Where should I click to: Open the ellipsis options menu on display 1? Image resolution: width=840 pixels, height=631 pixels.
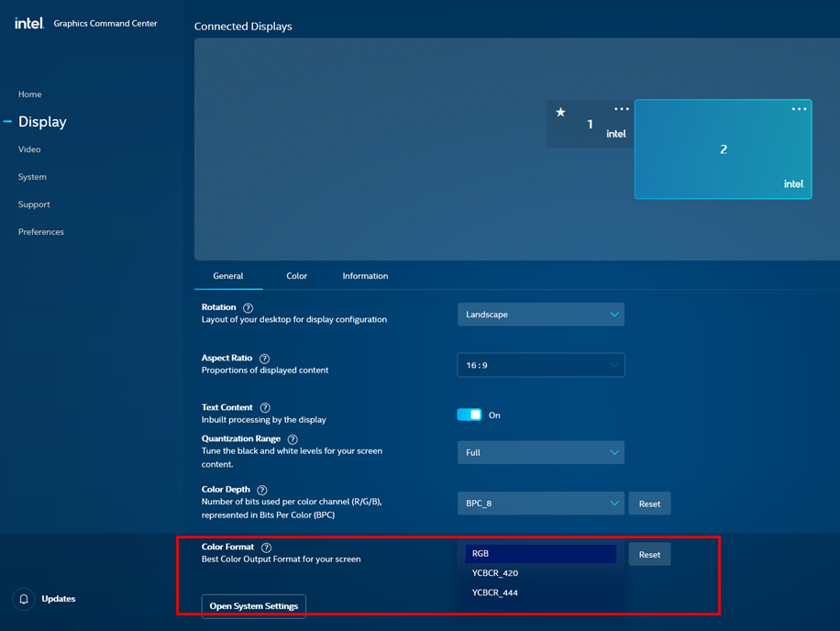621,108
